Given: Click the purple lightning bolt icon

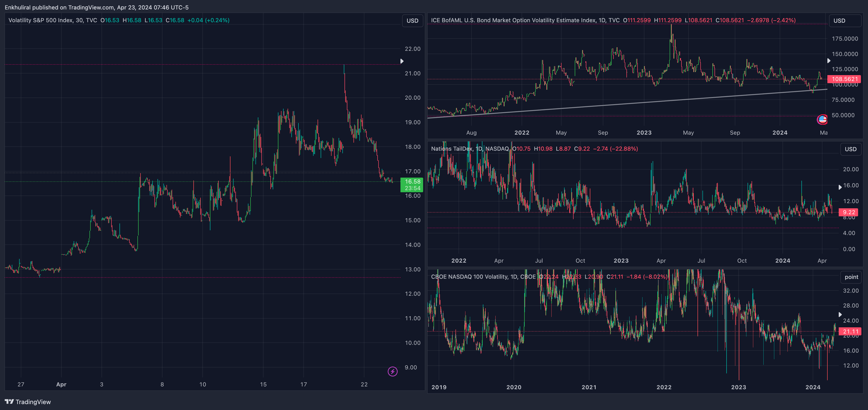Looking at the screenshot, I should point(392,371).
